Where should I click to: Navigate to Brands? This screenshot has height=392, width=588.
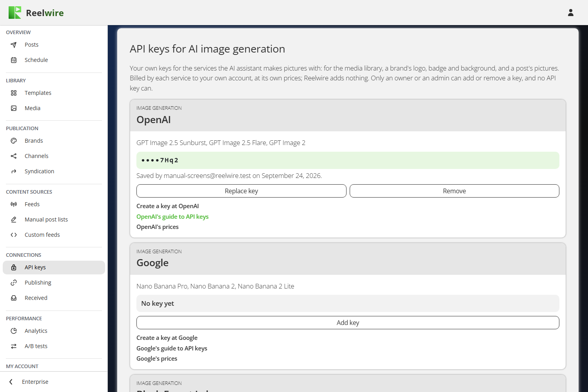(54, 141)
